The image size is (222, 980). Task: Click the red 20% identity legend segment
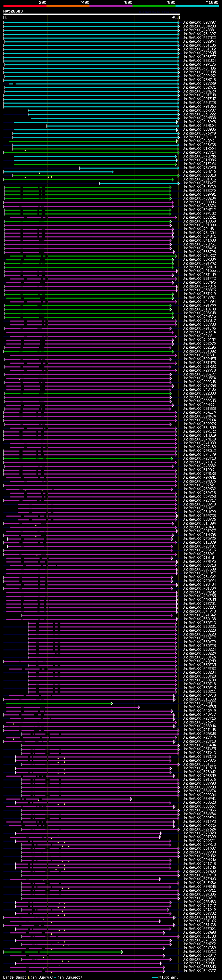pos(25,6)
